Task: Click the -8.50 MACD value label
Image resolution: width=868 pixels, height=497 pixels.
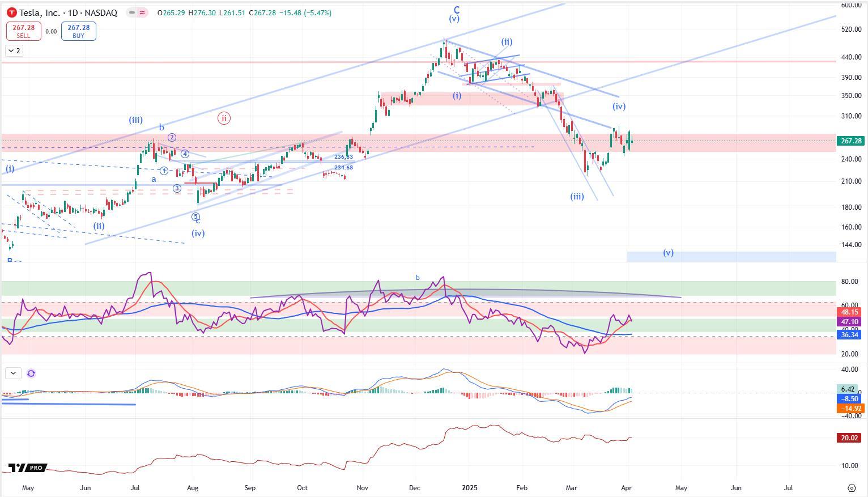Action: pyautogui.click(x=849, y=399)
